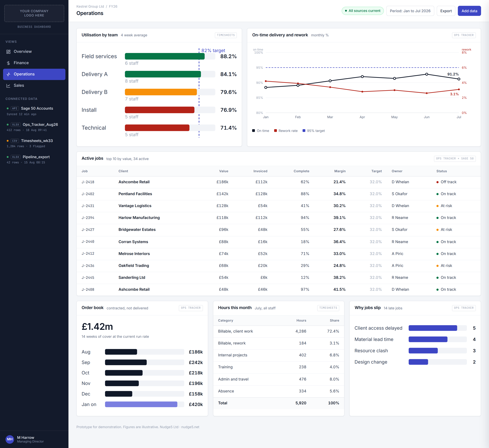Click job id J-2440
The image size is (489, 448).
coord(88,242)
